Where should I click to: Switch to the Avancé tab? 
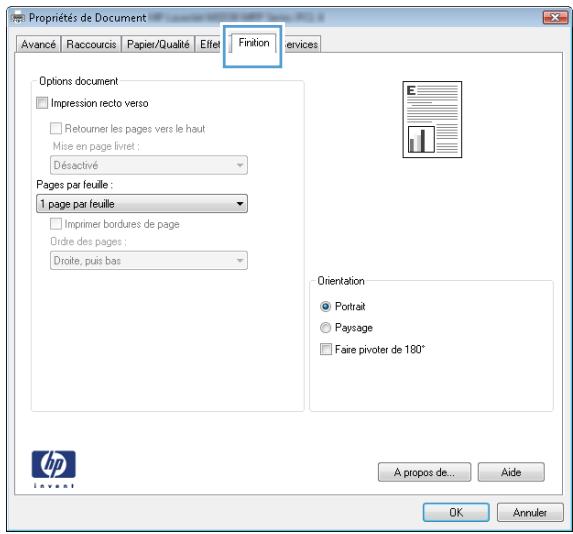pyautogui.click(x=38, y=45)
